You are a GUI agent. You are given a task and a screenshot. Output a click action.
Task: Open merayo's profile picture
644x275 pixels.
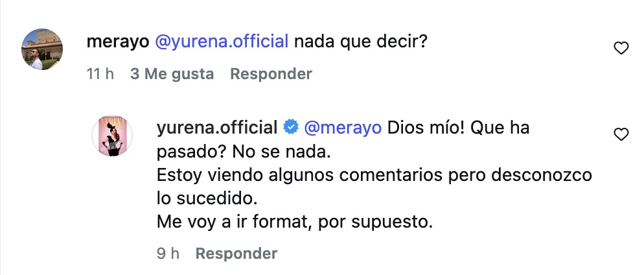(x=42, y=49)
